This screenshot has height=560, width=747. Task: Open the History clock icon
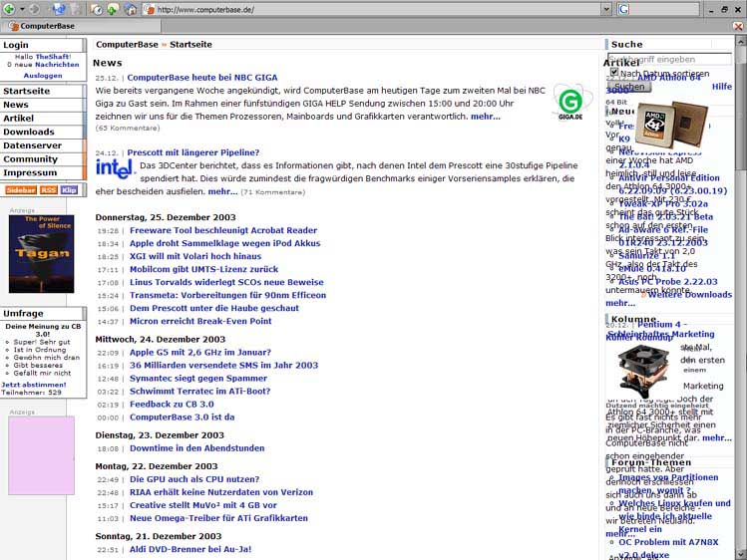[96, 9]
